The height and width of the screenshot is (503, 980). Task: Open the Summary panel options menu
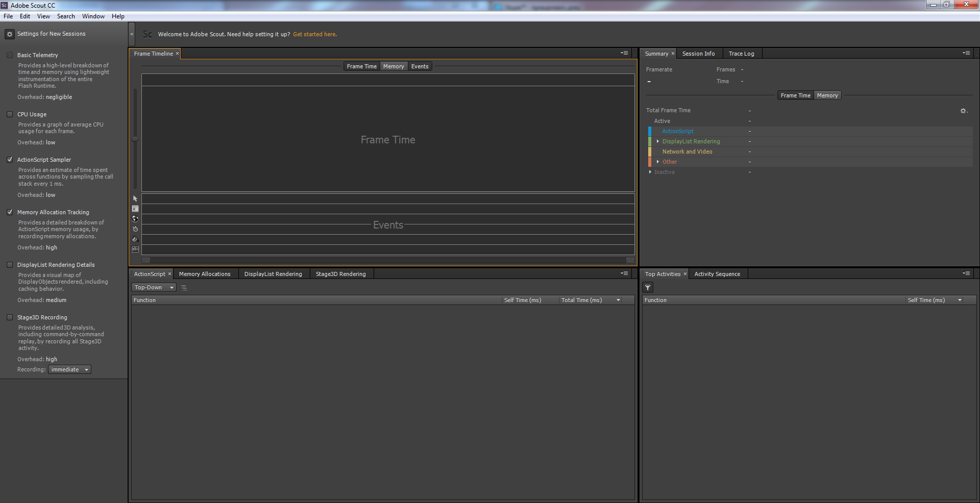[x=966, y=53]
